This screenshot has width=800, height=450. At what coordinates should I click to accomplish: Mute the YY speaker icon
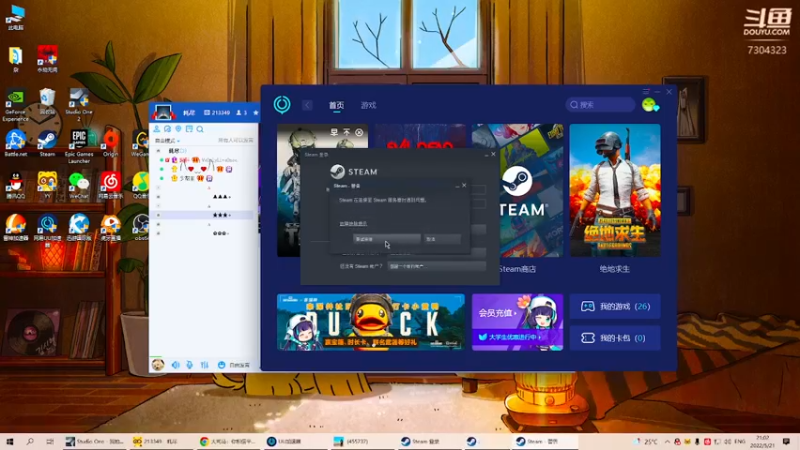(176, 365)
